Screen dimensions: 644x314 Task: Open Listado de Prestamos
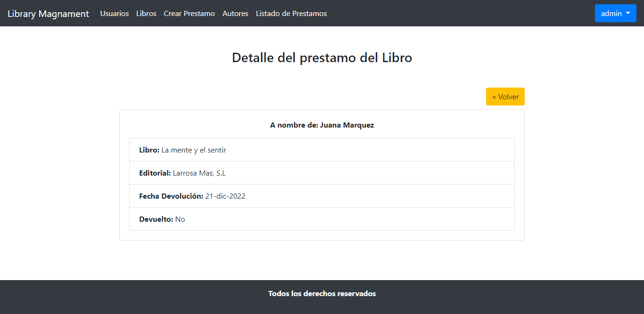(x=291, y=14)
